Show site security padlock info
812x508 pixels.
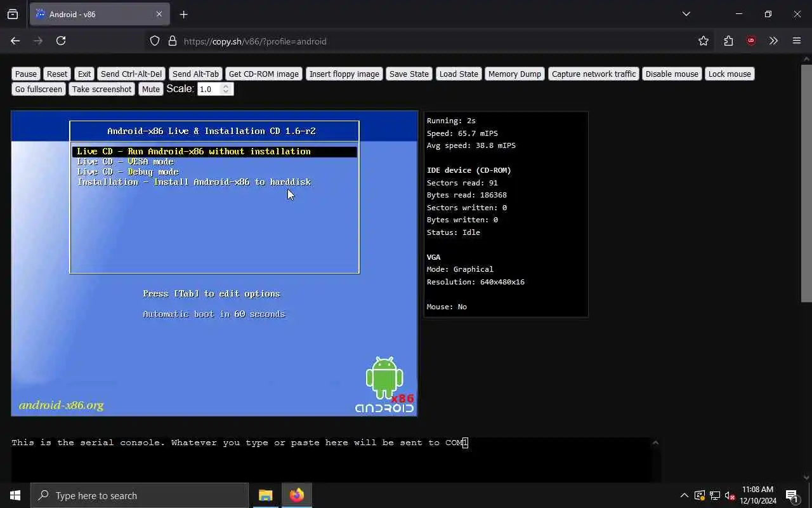(x=172, y=41)
